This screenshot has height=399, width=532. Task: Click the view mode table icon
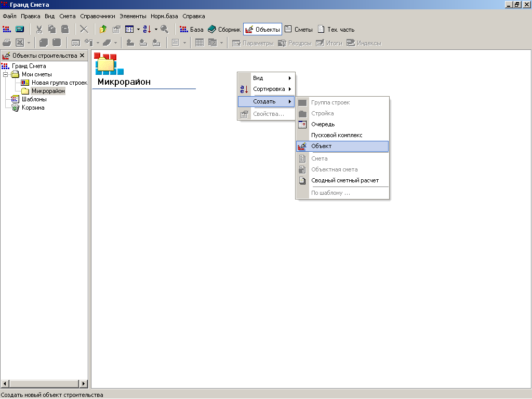(129, 30)
